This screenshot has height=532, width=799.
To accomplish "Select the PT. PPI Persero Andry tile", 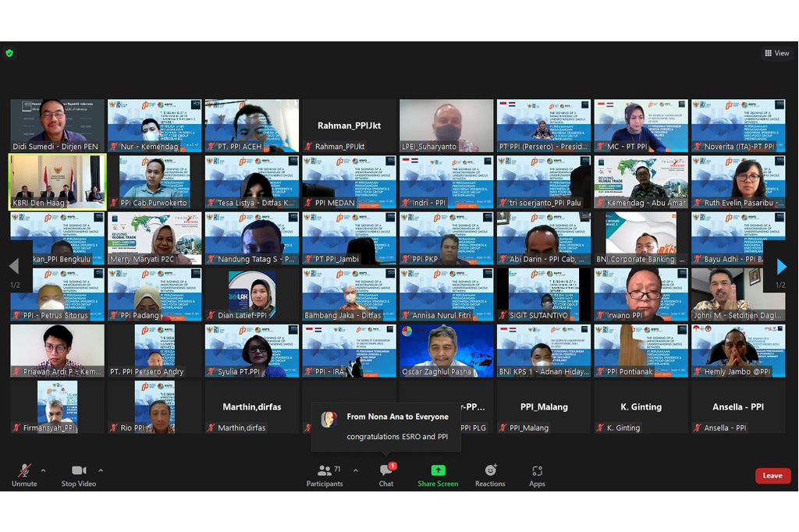I will click(x=154, y=351).
